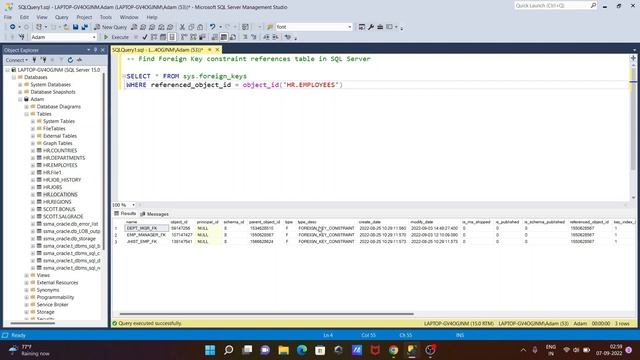Screen dimensions: 640x360
Task: Toggle Results to File icon
Action: coord(233,37)
